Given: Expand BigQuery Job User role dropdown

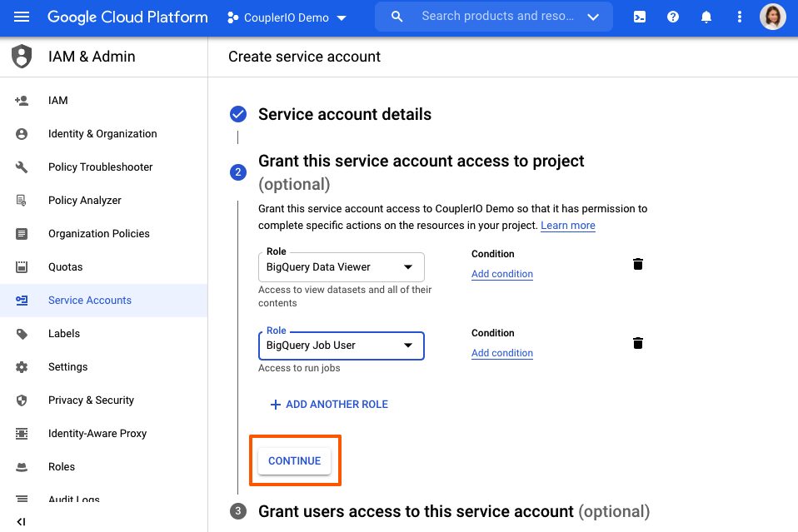Looking at the screenshot, I should [x=408, y=346].
